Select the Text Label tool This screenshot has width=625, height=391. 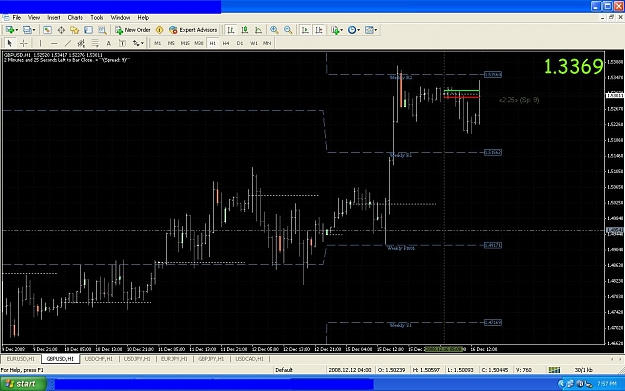pos(122,43)
